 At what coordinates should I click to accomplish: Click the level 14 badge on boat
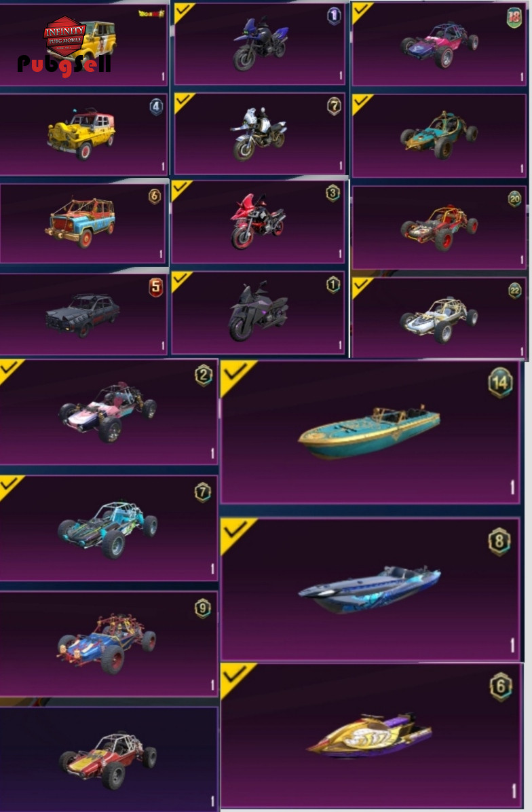500,383
